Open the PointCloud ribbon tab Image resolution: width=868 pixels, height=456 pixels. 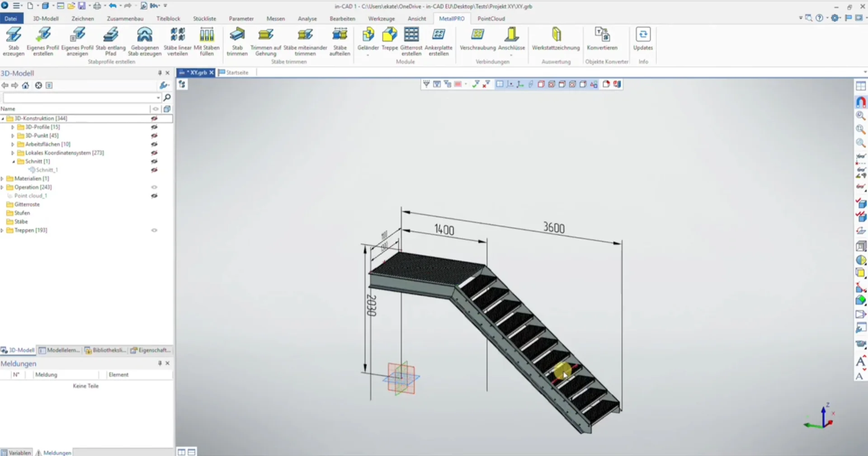[x=491, y=19]
